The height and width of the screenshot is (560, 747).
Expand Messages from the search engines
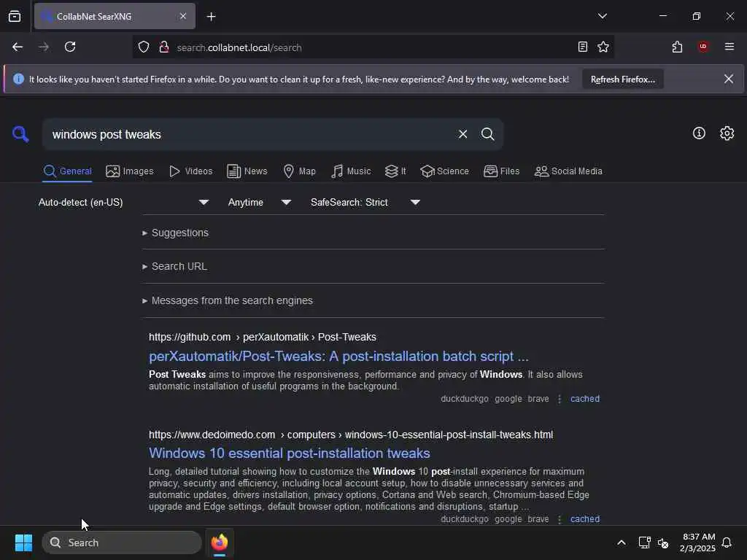228,301
